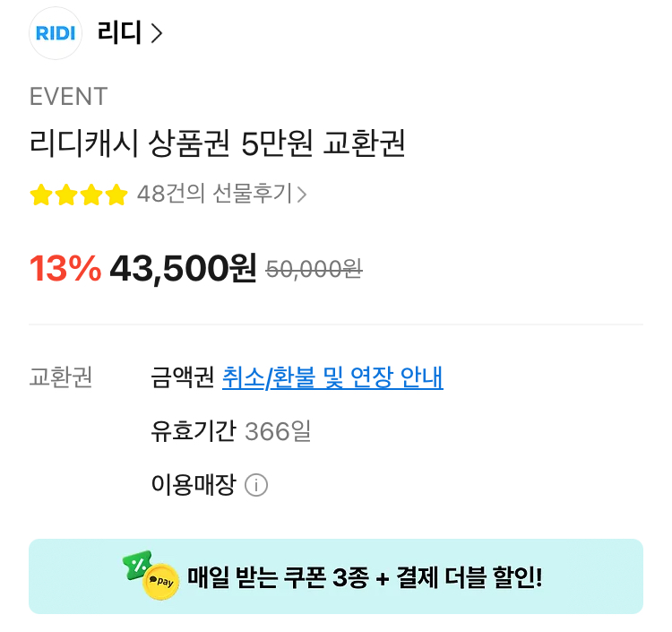Expand the chevron next to 리디
Viewport: 672px width, 632px height.
click(158, 34)
